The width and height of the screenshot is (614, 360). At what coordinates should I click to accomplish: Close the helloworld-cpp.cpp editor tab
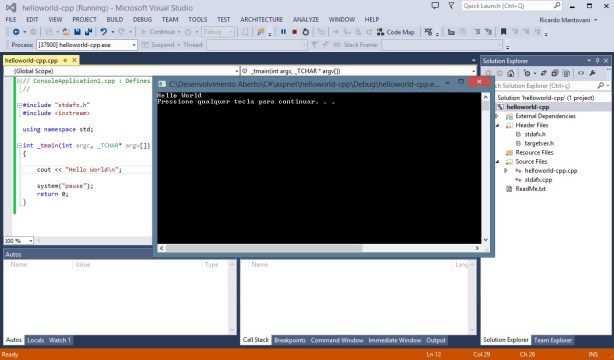(x=74, y=60)
